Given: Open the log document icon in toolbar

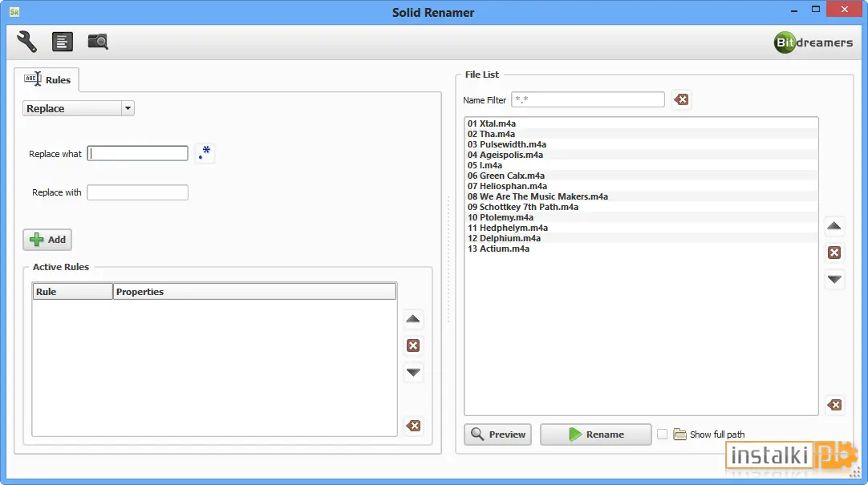Looking at the screenshot, I should coord(62,42).
